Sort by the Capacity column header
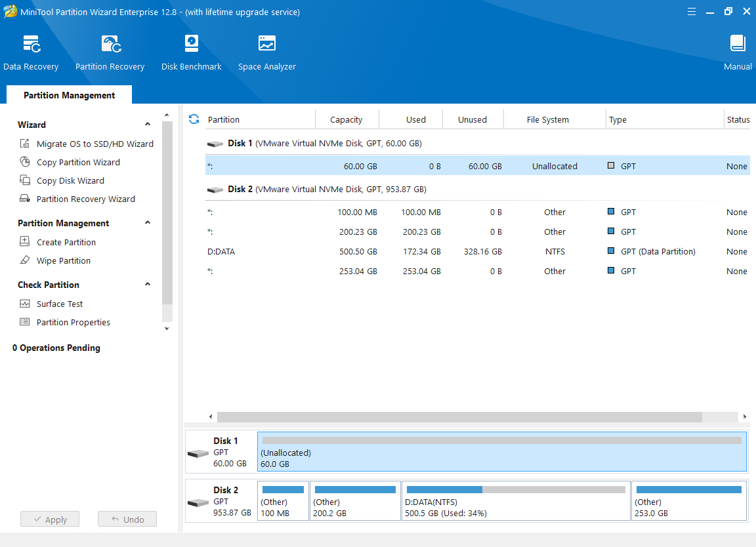Viewport: 756px width, 547px height. tap(346, 119)
